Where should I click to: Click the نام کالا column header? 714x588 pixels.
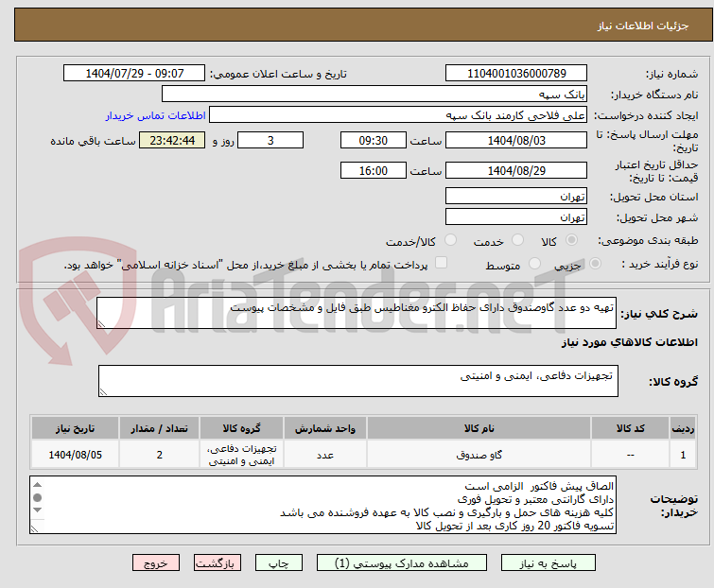point(479,428)
